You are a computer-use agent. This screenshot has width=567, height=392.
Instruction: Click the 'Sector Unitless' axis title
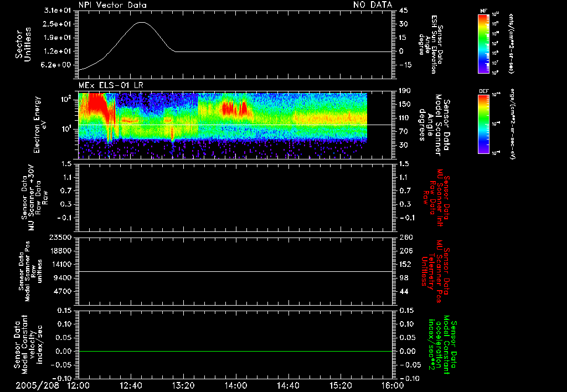click(x=23, y=44)
